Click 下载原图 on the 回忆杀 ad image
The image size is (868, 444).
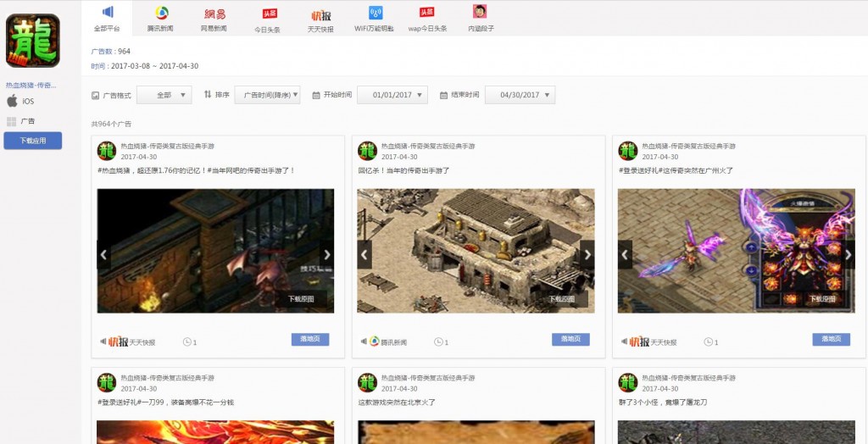561,299
